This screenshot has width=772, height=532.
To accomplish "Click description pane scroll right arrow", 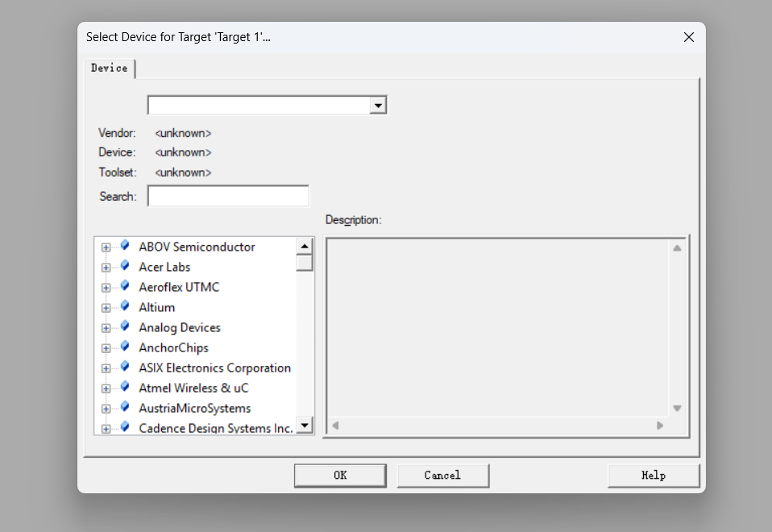I will pos(660,426).
